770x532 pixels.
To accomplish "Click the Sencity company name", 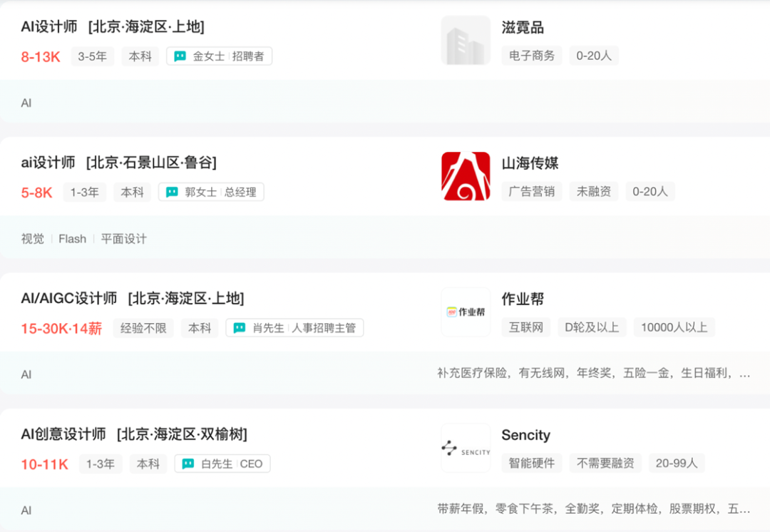I will (x=525, y=435).
